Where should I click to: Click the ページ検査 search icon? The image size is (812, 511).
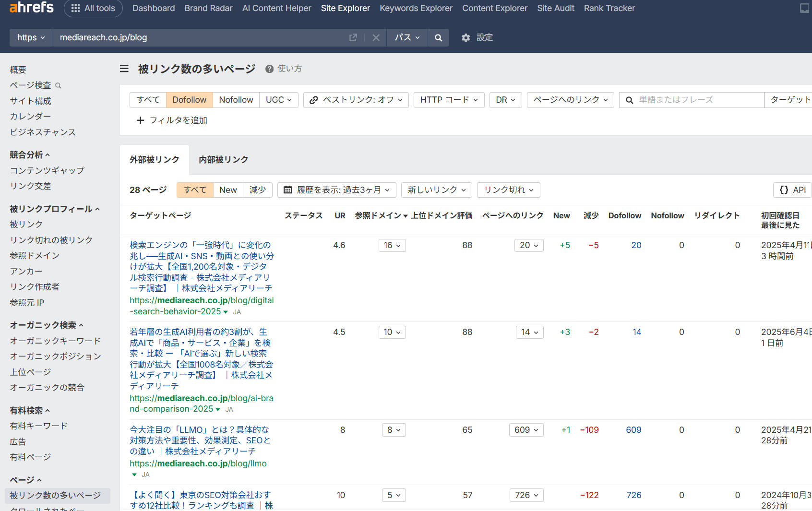(x=58, y=85)
